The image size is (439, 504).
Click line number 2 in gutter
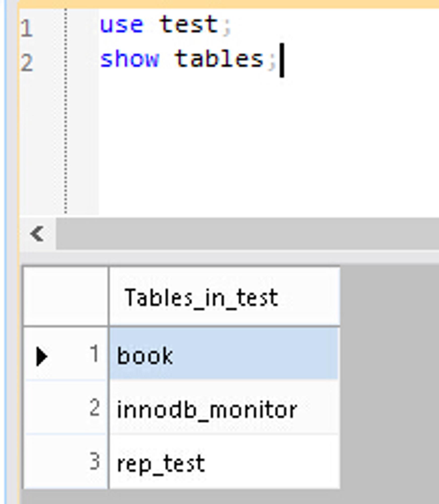click(27, 63)
